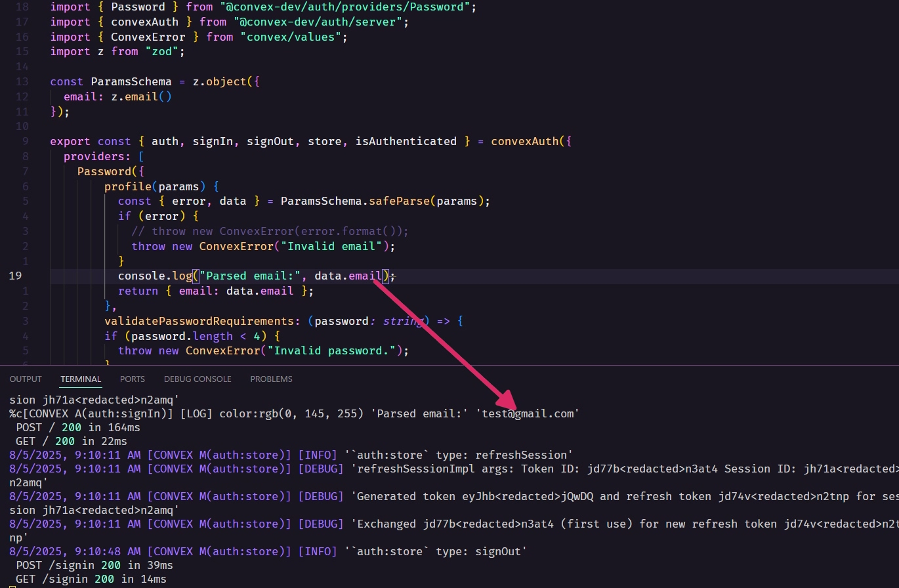Click the "providers: [" property
899x588 pixels.
[104, 157]
